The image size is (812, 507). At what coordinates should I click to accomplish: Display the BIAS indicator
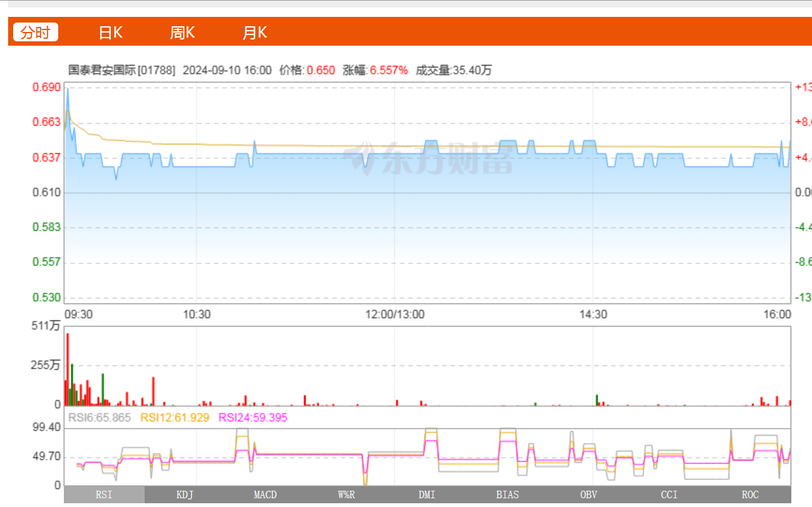508,494
